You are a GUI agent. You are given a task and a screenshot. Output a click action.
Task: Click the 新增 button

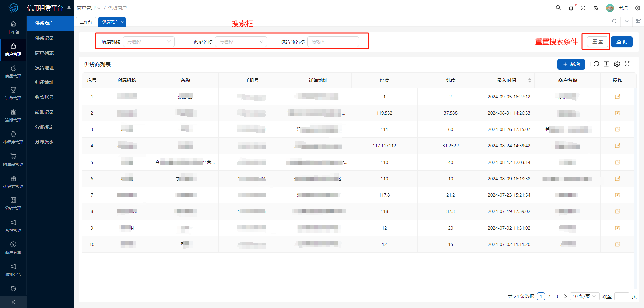click(571, 64)
